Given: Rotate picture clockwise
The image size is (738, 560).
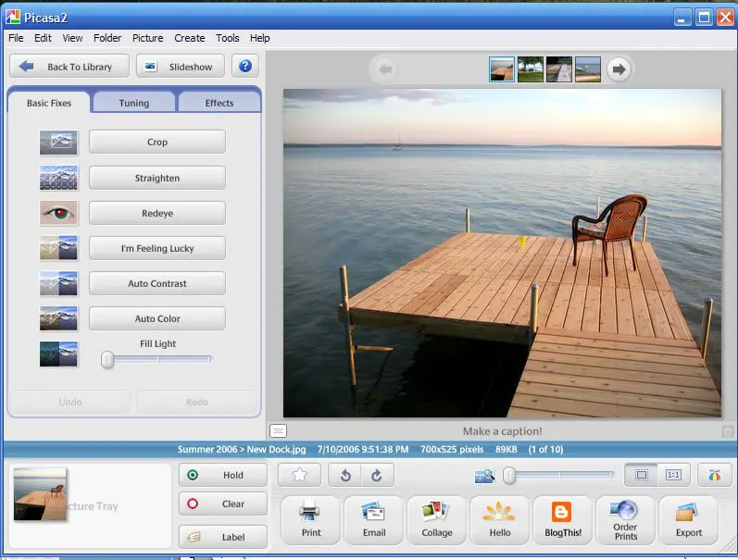Looking at the screenshot, I should 376,475.
